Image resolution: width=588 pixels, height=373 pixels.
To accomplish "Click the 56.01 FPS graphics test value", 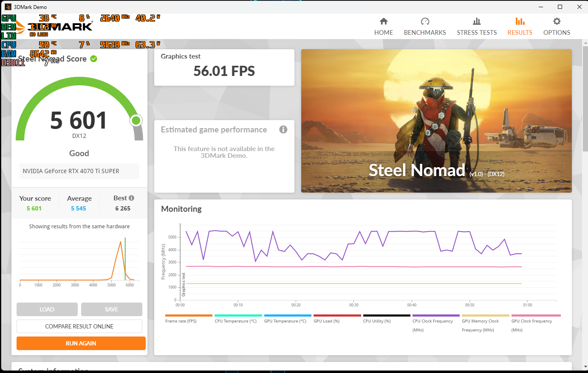I will (224, 71).
